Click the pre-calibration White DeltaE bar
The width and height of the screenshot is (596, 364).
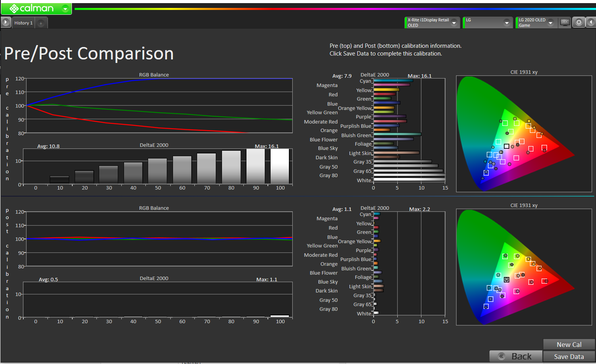pyautogui.click(x=409, y=179)
